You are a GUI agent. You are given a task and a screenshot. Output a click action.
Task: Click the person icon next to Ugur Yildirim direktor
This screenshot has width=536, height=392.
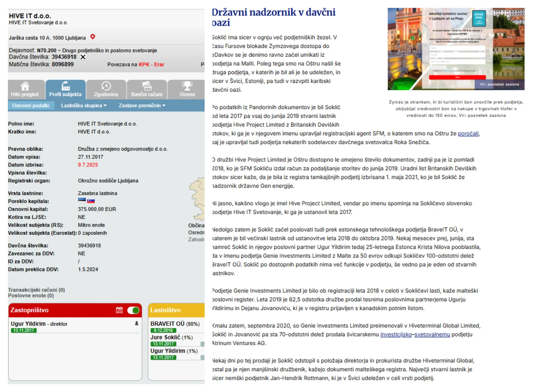click(137, 323)
